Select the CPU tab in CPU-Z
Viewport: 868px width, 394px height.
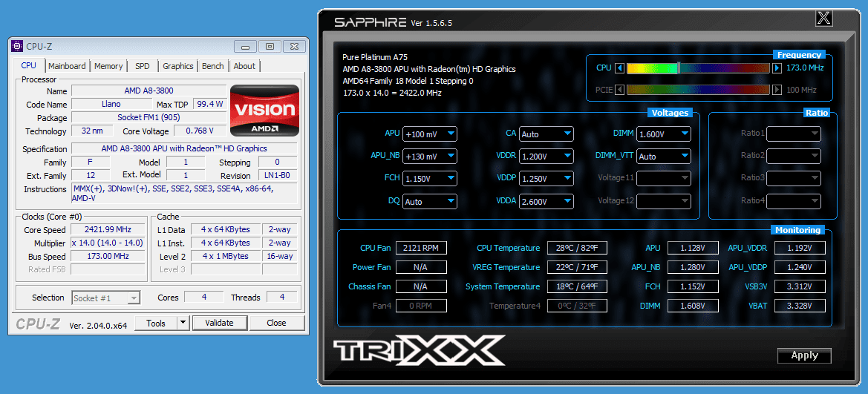pos(29,65)
